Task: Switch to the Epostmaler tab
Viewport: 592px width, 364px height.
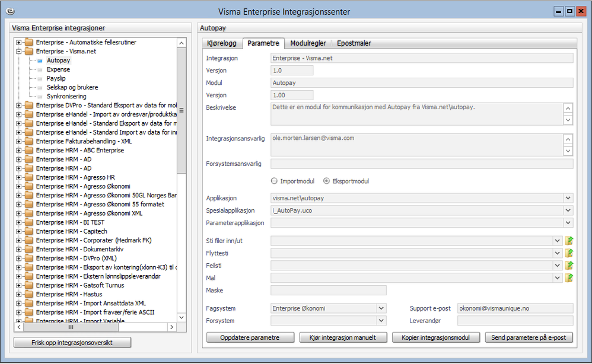Action: [x=354, y=43]
